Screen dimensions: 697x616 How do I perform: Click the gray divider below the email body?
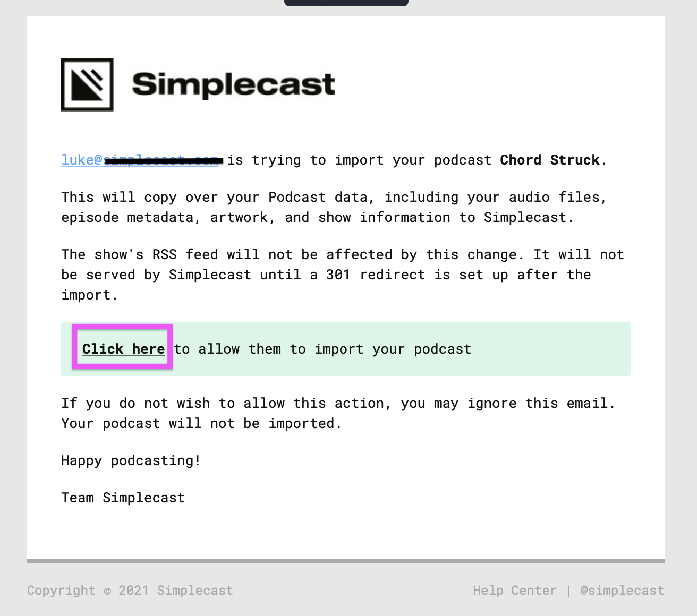point(346,561)
